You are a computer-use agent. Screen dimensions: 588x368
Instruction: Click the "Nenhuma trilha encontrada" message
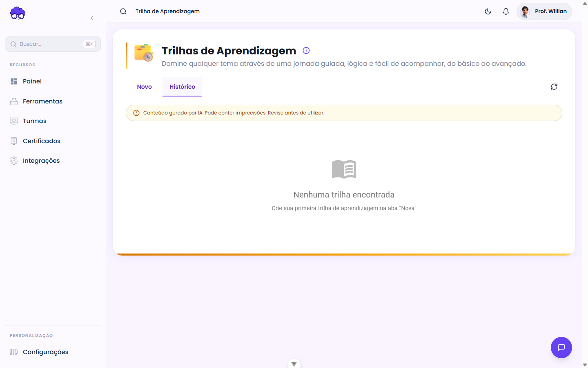(344, 195)
